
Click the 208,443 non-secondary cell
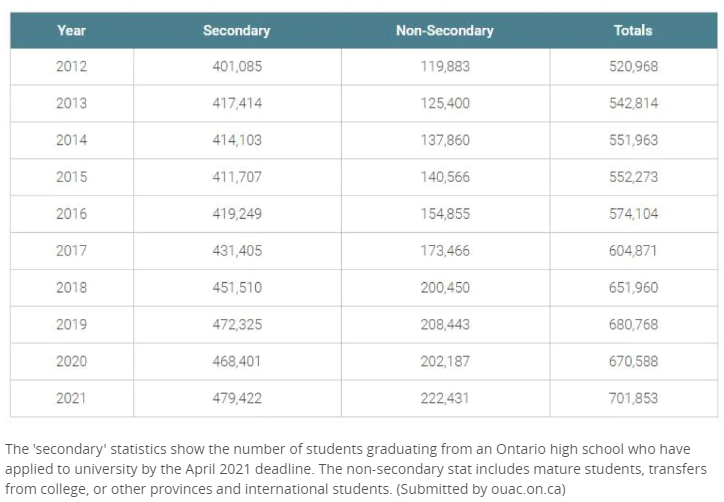click(x=445, y=325)
